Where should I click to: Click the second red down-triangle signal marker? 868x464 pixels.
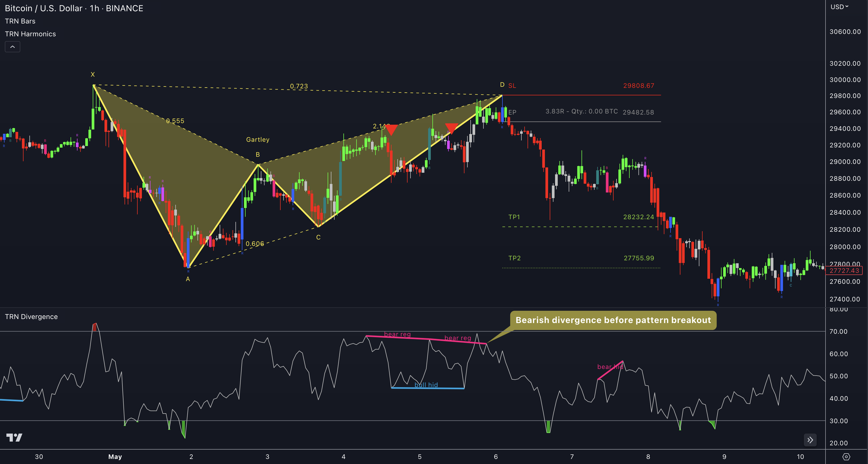[452, 128]
